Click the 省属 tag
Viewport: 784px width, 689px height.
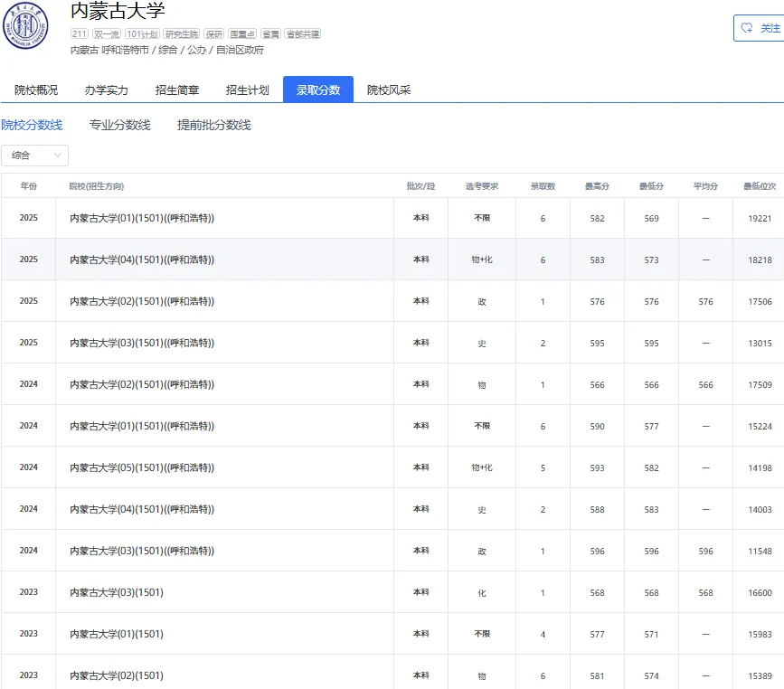(270, 34)
